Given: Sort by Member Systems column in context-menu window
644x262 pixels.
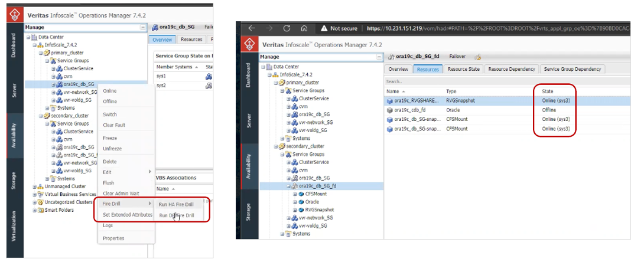Looking at the screenshot, I should pyautogui.click(x=175, y=67).
